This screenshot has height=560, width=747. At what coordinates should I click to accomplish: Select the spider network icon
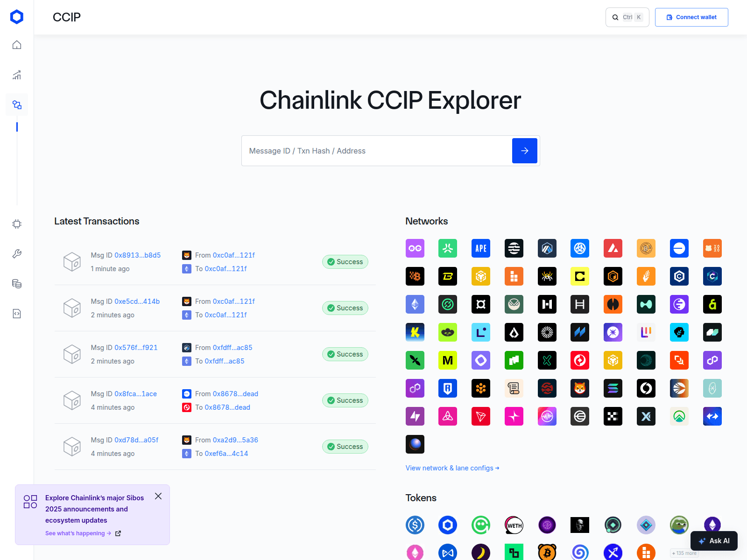click(547, 276)
